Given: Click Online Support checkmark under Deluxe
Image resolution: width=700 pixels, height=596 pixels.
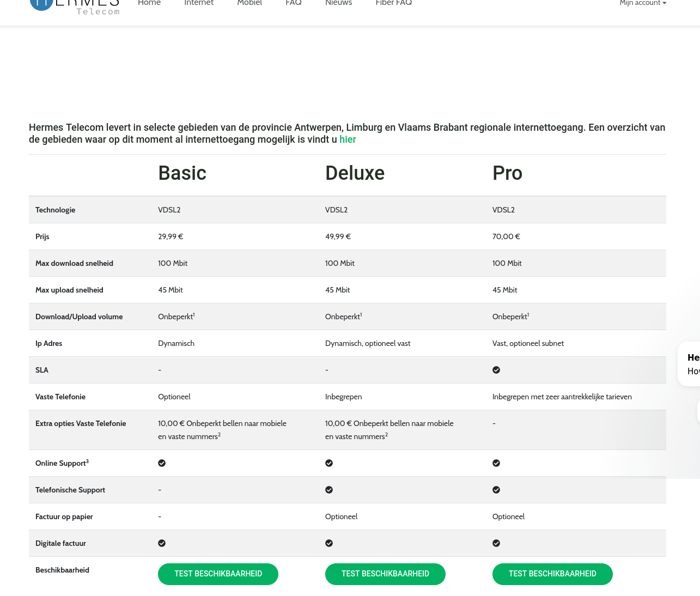Looking at the screenshot, I should tap(329, 463).
